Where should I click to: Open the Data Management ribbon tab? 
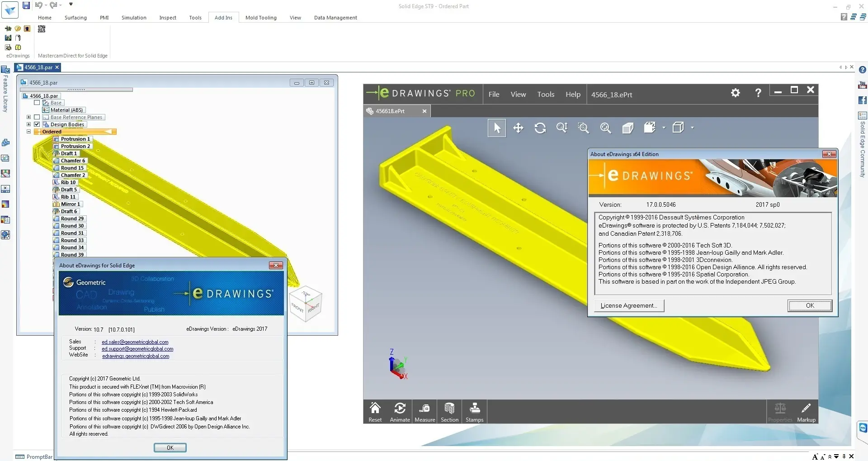(335, 18)
